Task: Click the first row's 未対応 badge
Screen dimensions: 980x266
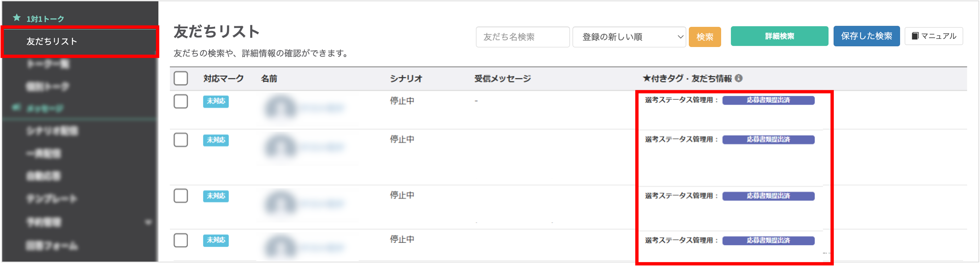Action: pos(216,101)
